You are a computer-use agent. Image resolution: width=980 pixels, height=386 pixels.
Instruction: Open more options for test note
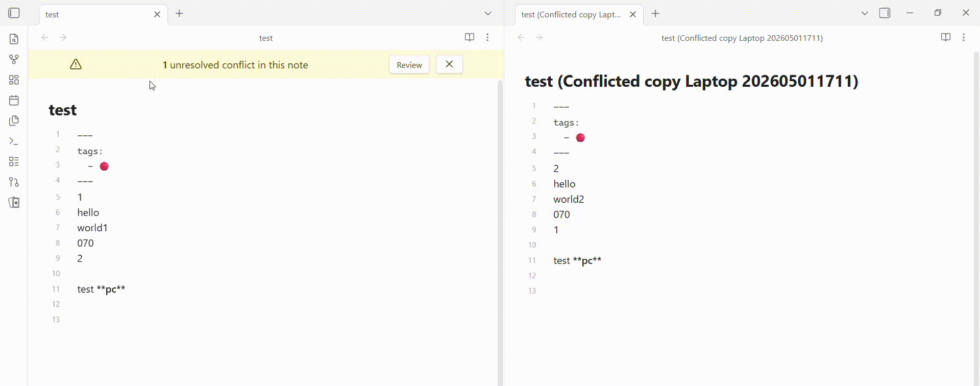click(x=487, y=37)
